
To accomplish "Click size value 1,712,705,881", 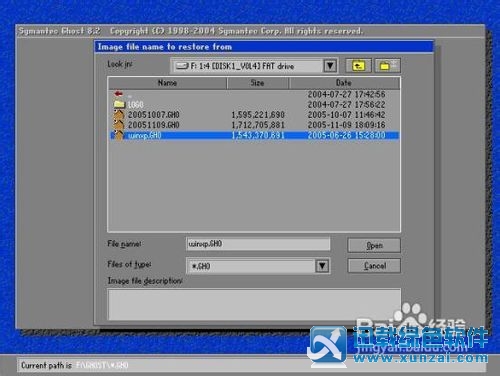I will point(258,125).
